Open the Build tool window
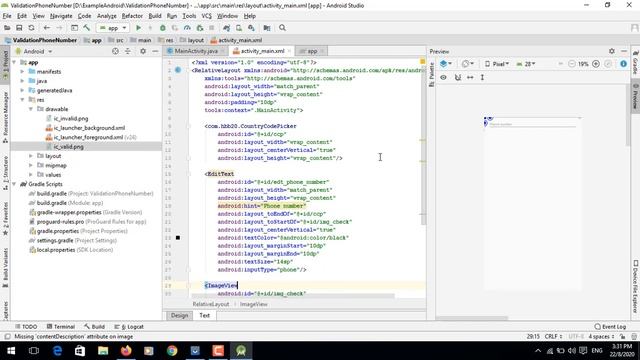Viewport: 640px width, 360px height. click(94, 327)
